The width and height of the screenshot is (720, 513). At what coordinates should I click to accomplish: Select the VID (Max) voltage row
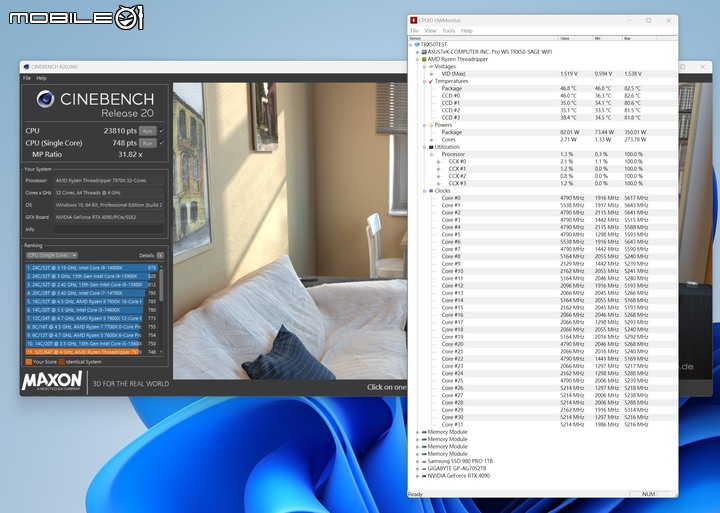542,73
